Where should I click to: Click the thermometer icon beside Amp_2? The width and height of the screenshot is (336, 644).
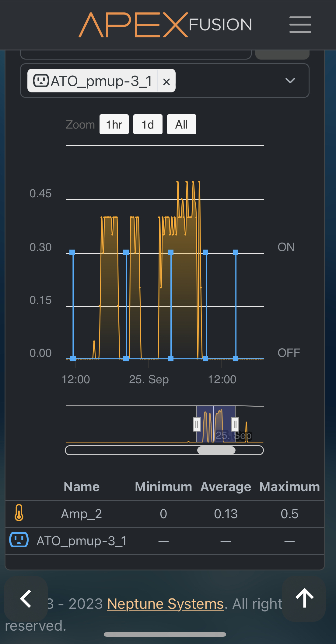(x=19, y=513)
